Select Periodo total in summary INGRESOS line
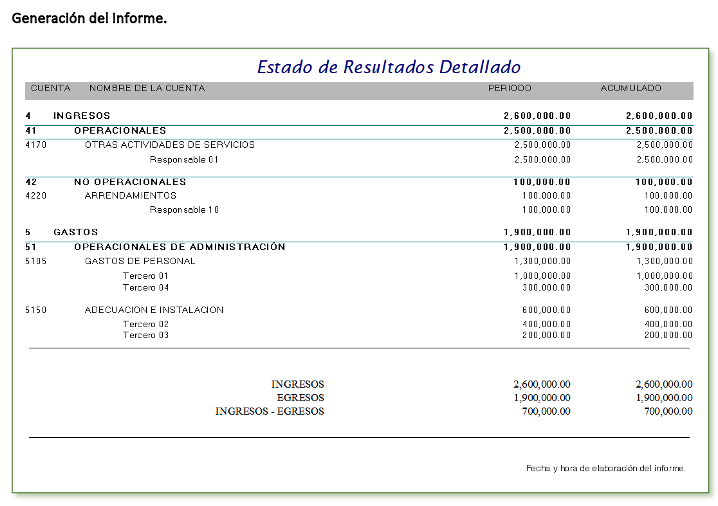 tap(542, 384)
